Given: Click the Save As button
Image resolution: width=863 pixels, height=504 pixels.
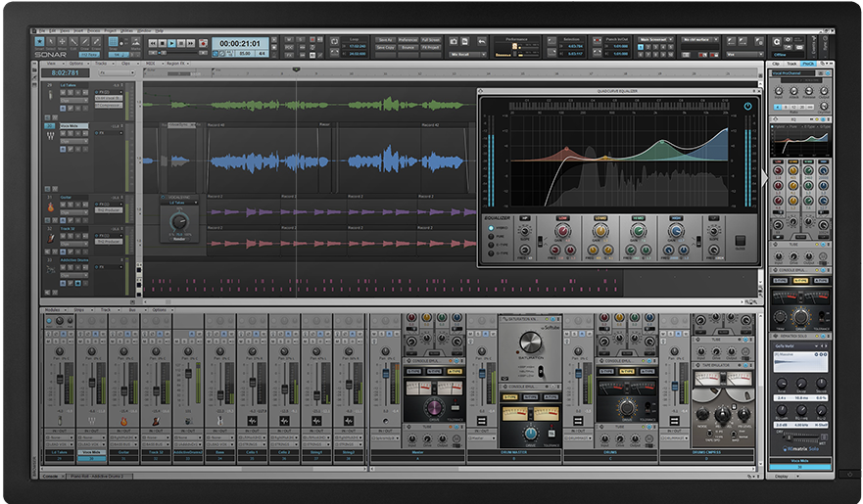Looking at the screenshot, I should (383, 40).
